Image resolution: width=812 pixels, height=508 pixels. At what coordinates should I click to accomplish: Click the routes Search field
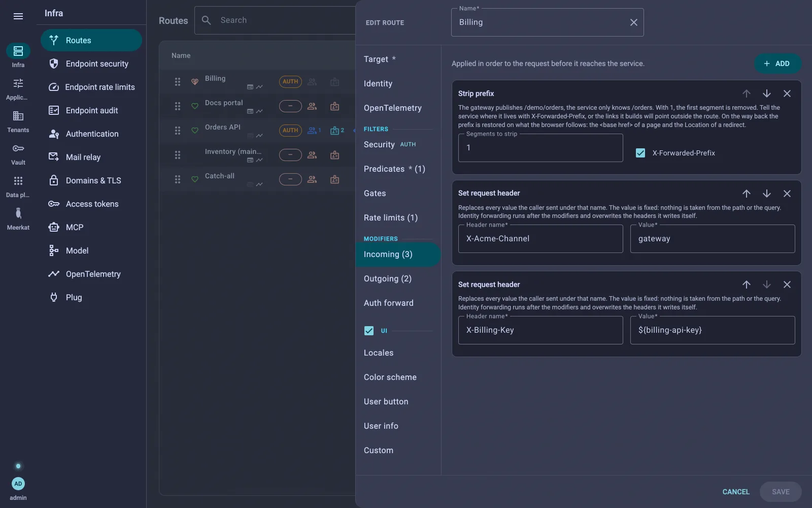[275, 20]
